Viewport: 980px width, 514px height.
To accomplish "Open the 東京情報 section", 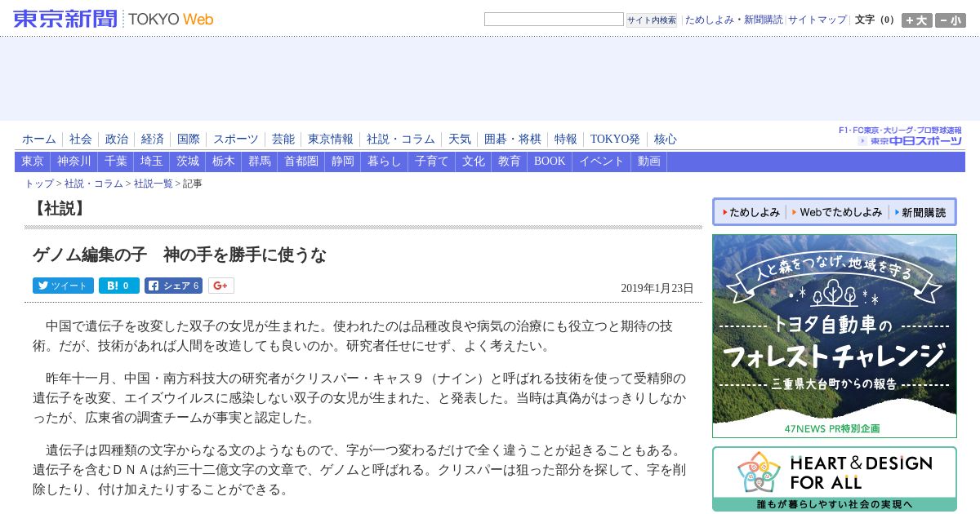I will (x=331, y=140).
